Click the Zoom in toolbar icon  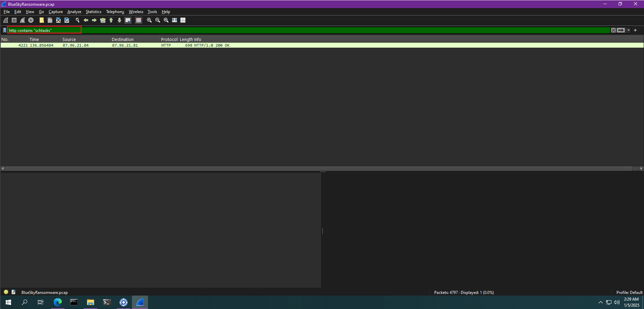click(x=149, y=20)
